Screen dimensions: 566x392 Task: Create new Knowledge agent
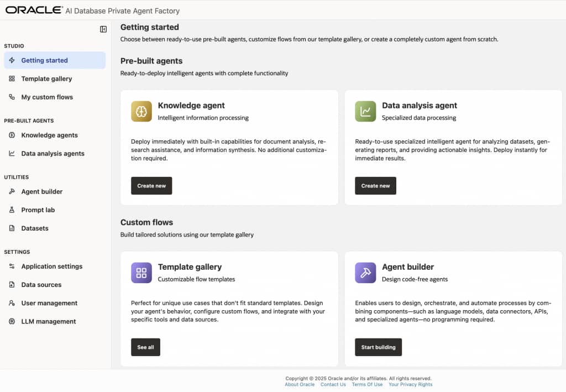pyautogui.click(x=151, y=186)
